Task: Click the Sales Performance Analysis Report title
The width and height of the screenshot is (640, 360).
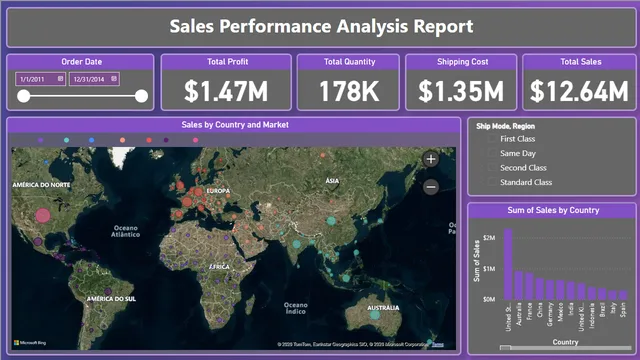Action: [321, 27]
